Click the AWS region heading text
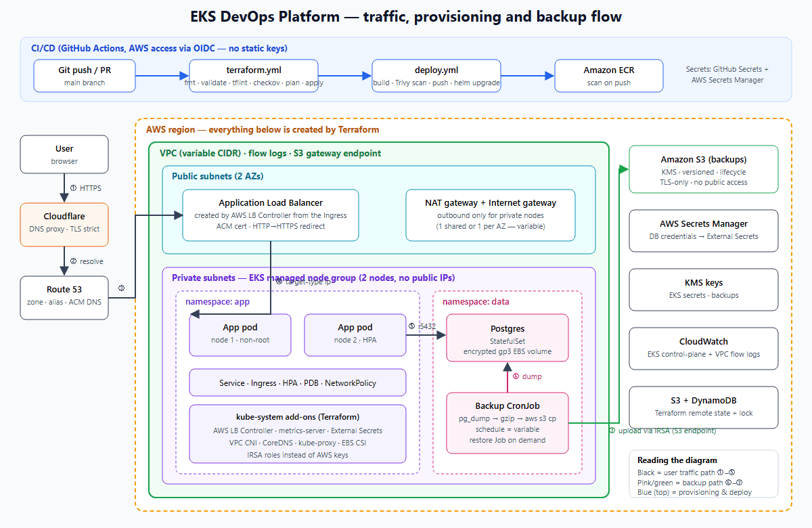The width and height of the screenshot is (812, 528). [263, 129]
